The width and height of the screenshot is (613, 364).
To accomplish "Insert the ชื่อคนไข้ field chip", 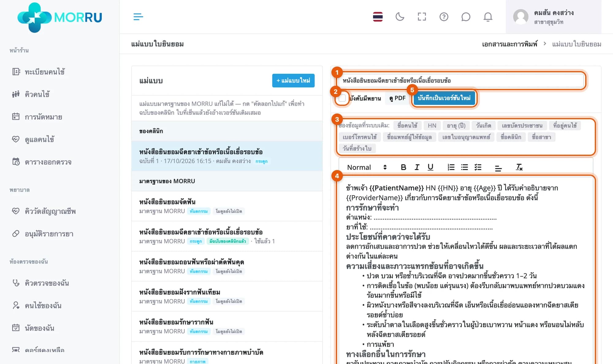I will click(407, 126).
